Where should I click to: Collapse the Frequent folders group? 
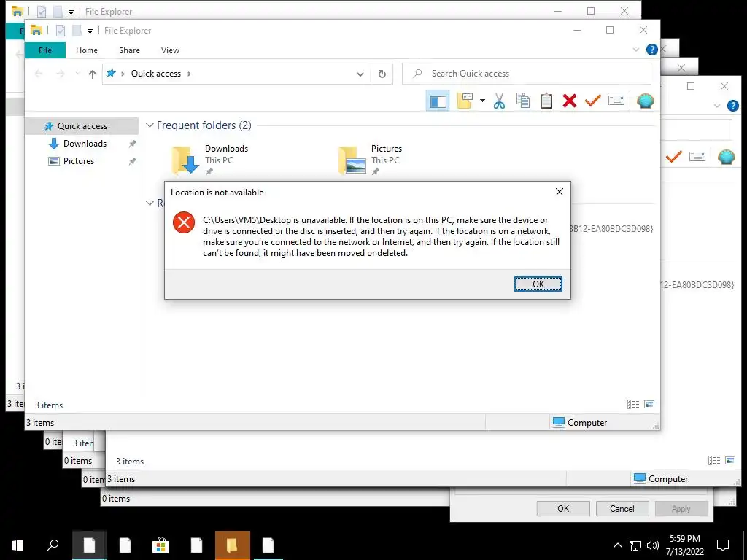(x=150, y=125)
